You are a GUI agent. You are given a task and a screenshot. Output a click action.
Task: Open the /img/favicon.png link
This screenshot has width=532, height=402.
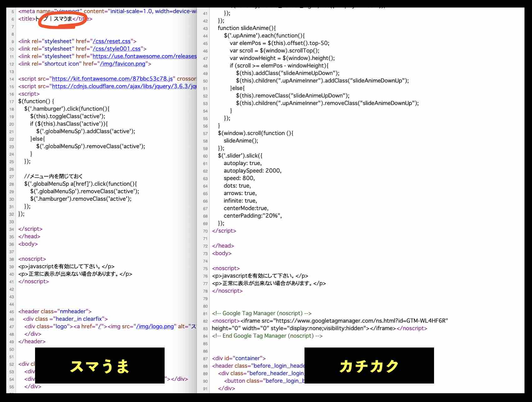[123, 64]
